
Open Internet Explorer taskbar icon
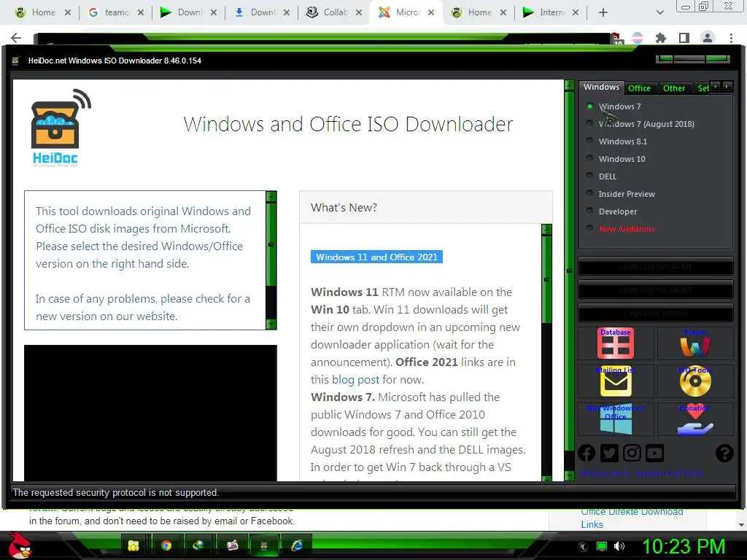click(x=297, y=545)
